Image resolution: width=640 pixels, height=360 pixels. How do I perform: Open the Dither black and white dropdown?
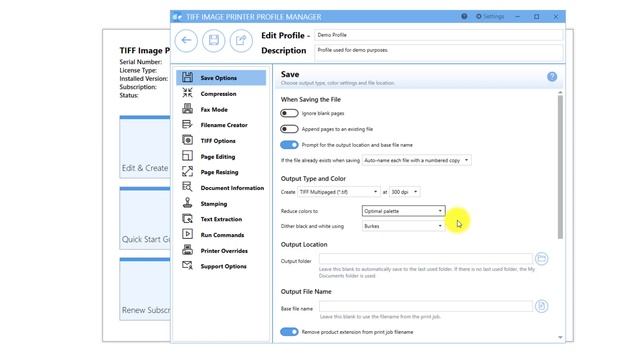pos(403,226)
